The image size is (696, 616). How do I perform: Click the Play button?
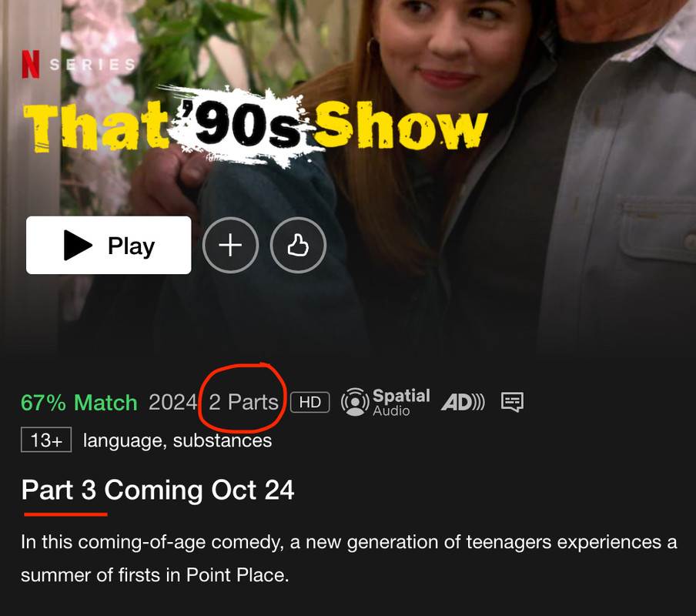(x=109, y=245)
